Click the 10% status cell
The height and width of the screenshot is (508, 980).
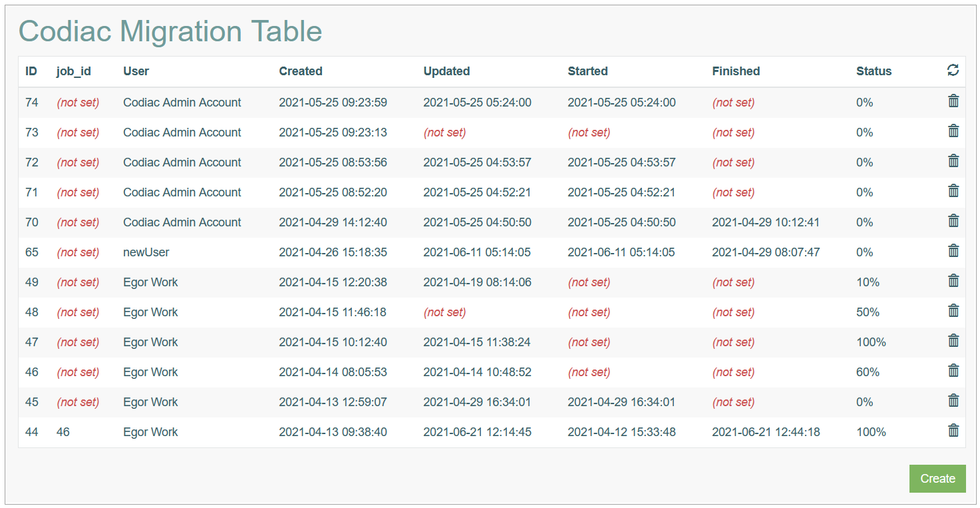[868, 282]
